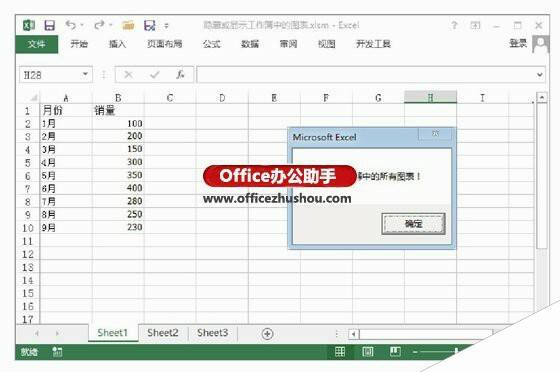
Task: Open the 数据 (Data) ribbon tab
Action: click(x=250, y=44)
